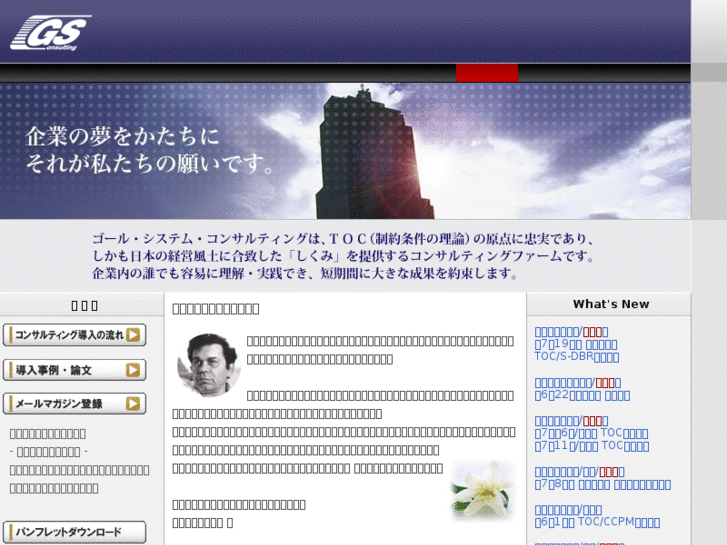Click arrow icon on 導入事例・論文
Screen dimensions: 727x545
pyautogui.click(x=133, y=370)
